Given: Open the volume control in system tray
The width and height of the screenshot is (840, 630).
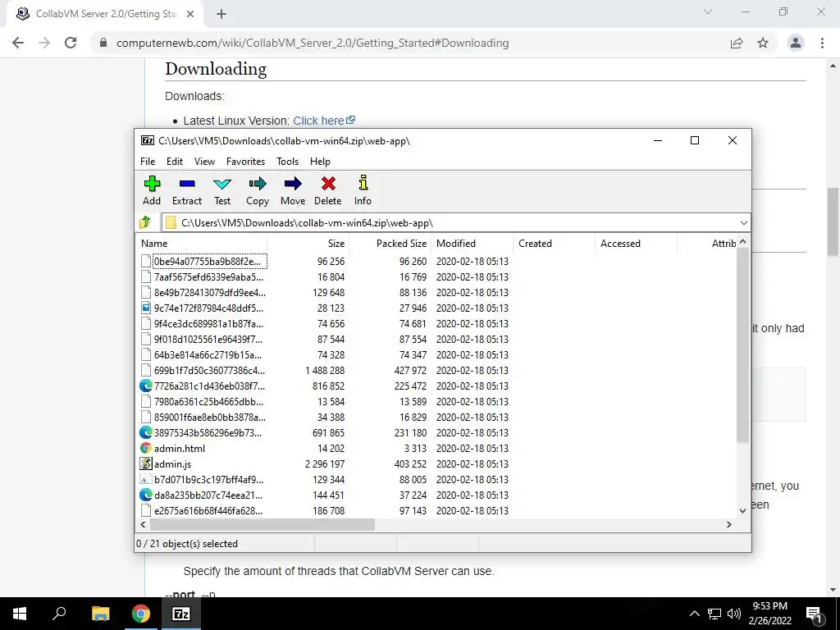Looking at the screenshot, I should point(734,614).
